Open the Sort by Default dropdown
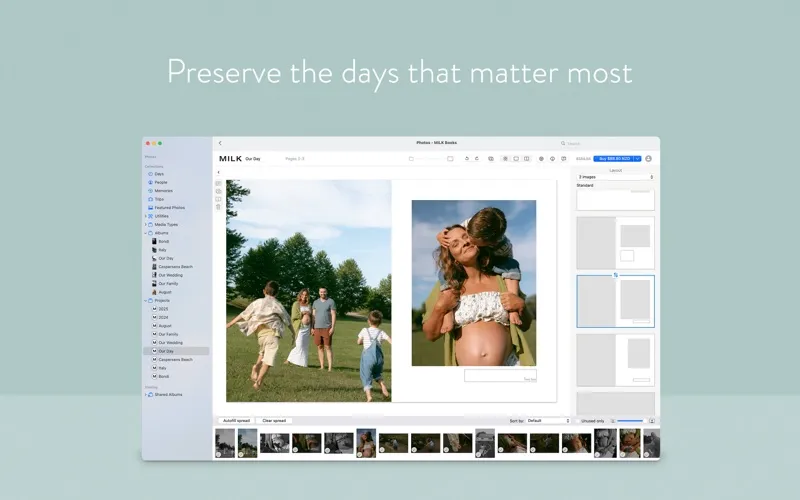Screen dimensions: 800x500 (548, 421)
